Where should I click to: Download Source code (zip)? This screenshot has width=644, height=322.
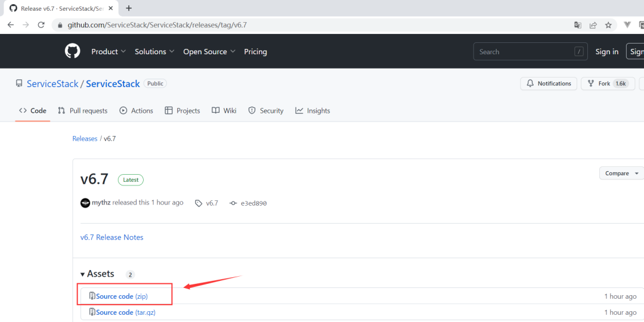(x=122, y=296)
